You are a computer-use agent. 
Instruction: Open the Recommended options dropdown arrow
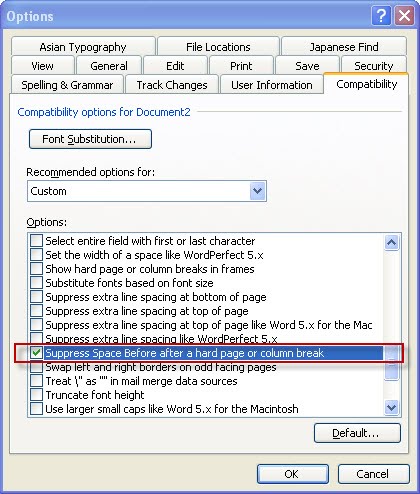(x=258, y=191)
